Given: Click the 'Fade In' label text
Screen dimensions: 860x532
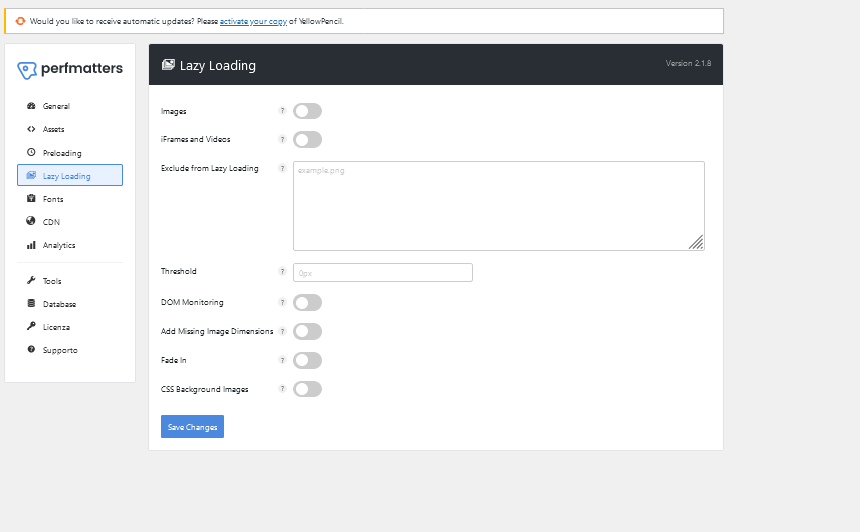Looking at the screenshot, I should click(173, 360).
